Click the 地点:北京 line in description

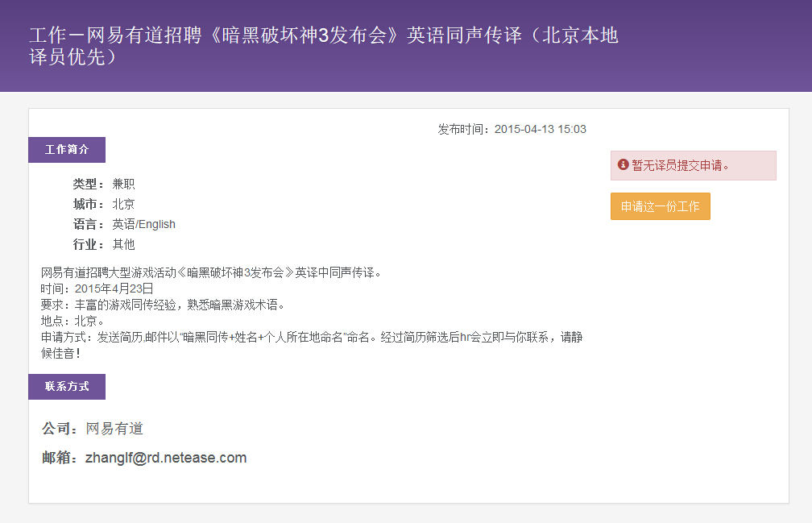(x=72, y=321)
